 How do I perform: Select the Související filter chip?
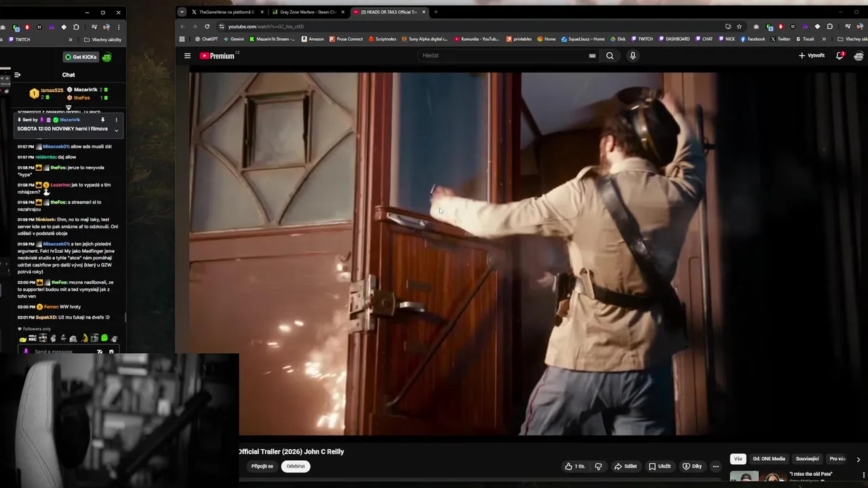[808, 459]
